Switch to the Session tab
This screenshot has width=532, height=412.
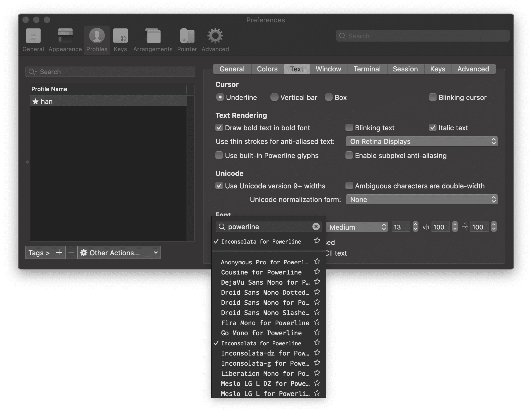tap(405, 69)
